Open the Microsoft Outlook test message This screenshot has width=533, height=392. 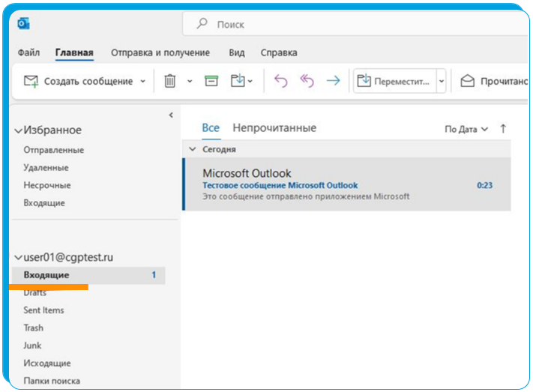coord(347,184)
